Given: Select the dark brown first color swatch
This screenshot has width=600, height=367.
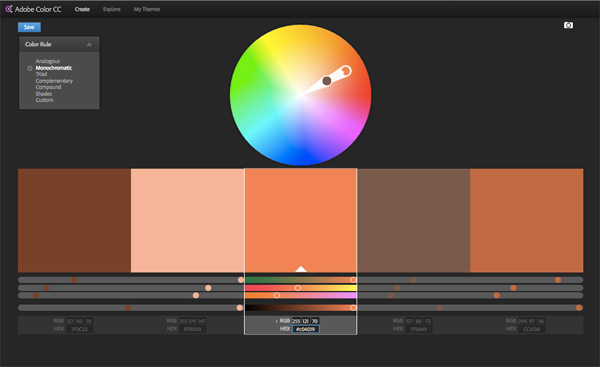Looking at the screenshot, I should [74, 220].
